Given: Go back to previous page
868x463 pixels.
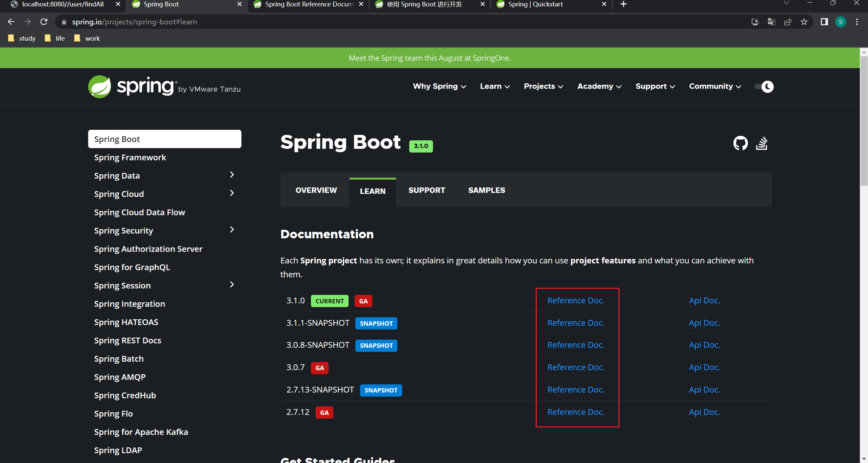Looking at the screenshot, I should click(11, 22).
